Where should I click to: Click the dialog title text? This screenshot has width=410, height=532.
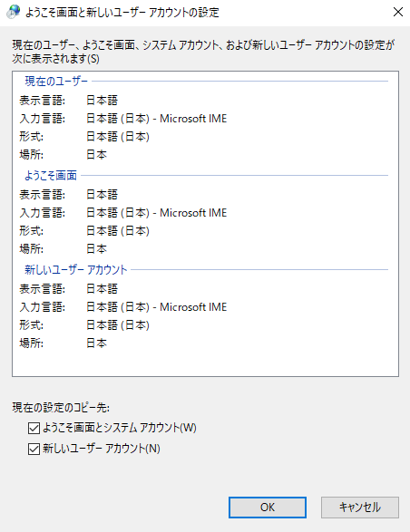122,13
